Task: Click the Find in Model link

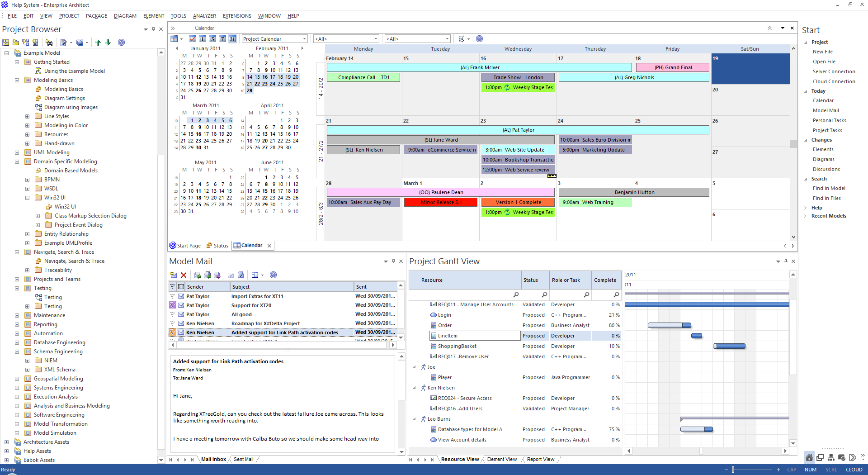Action: [829, 188]
